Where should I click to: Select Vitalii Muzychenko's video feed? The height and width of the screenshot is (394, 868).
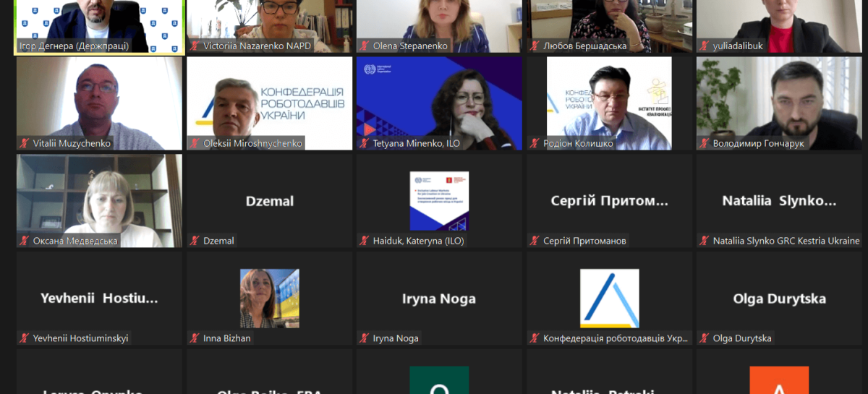[x=100, y=103]
